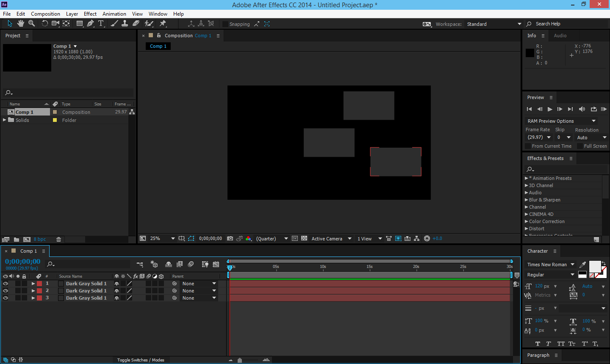Show channel and color management settings

(x=249, y=239)
